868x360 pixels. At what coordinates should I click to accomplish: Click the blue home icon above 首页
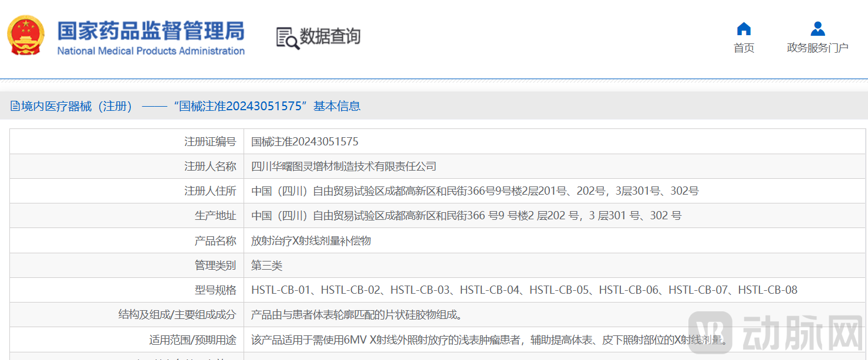coord(743,28)
